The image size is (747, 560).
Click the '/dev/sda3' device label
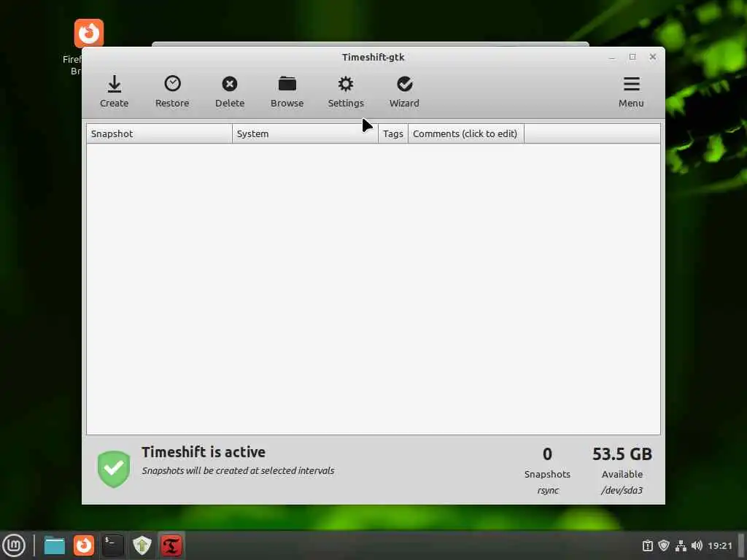[x=622, y=490]
